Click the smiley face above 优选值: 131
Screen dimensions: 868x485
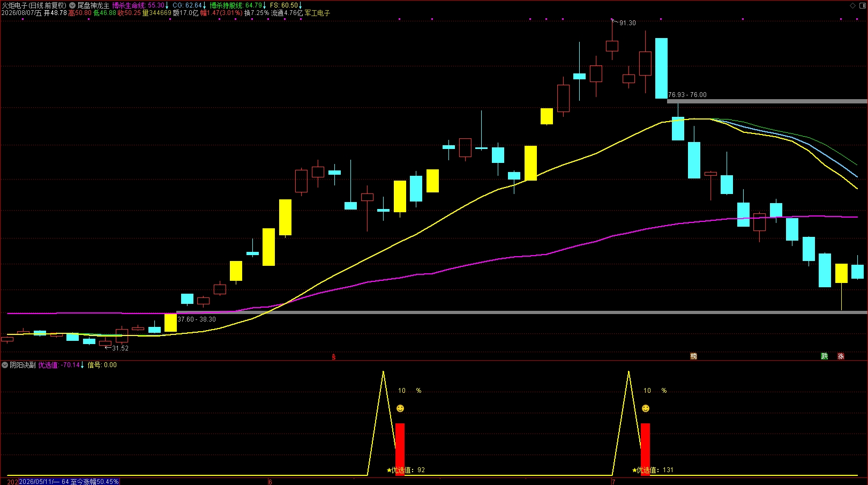click(x=646, y=408)
